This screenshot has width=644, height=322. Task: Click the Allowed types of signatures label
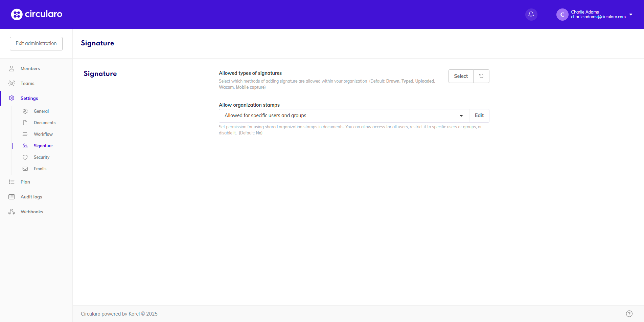(250, 73)
